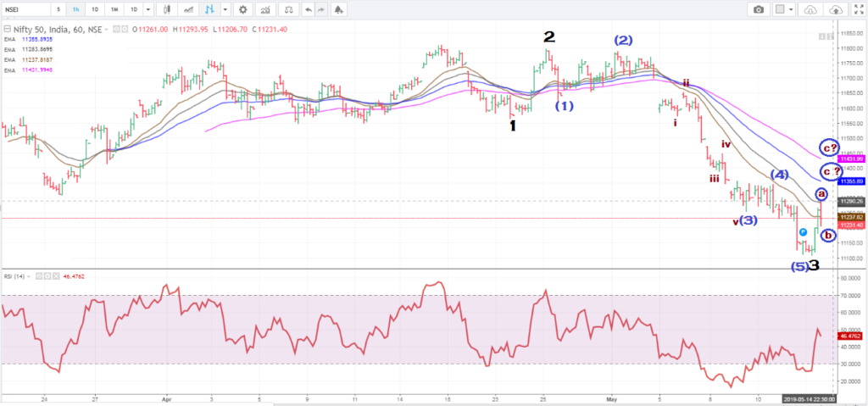Image resolution: width=868 pixels, height=406 pixels.
Task: Click the 46.4762 RSI axis label
Action: tap(849, 336)
